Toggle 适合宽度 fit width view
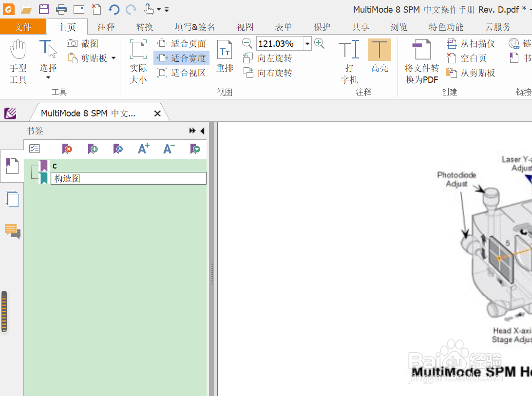Viewport: 532px width, 396px height. point(182,58)
